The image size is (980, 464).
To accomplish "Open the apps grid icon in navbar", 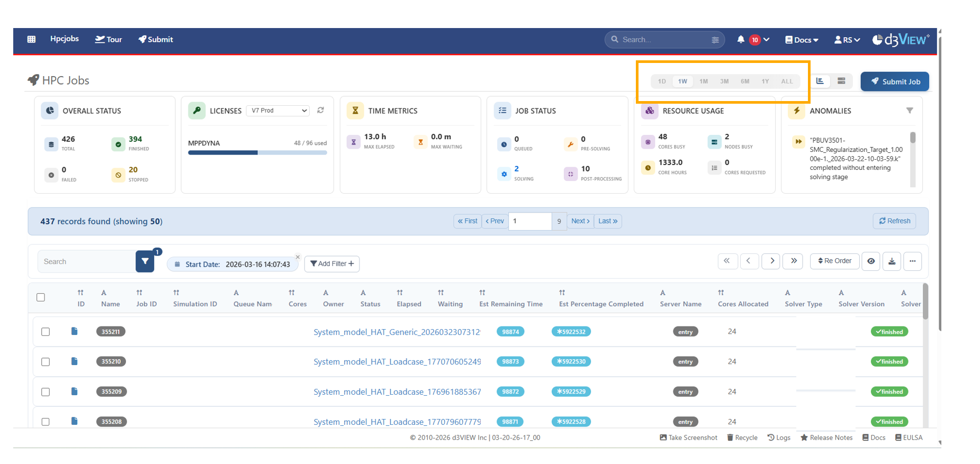I will pos(32,40).
